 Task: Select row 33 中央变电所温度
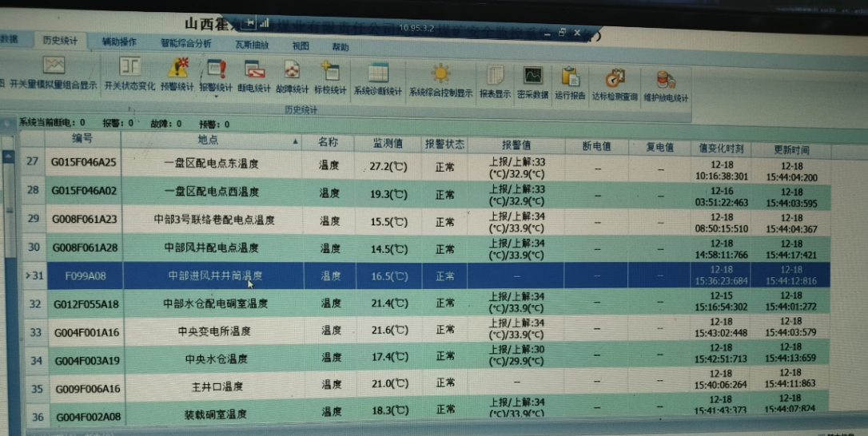tap(208, 331)
